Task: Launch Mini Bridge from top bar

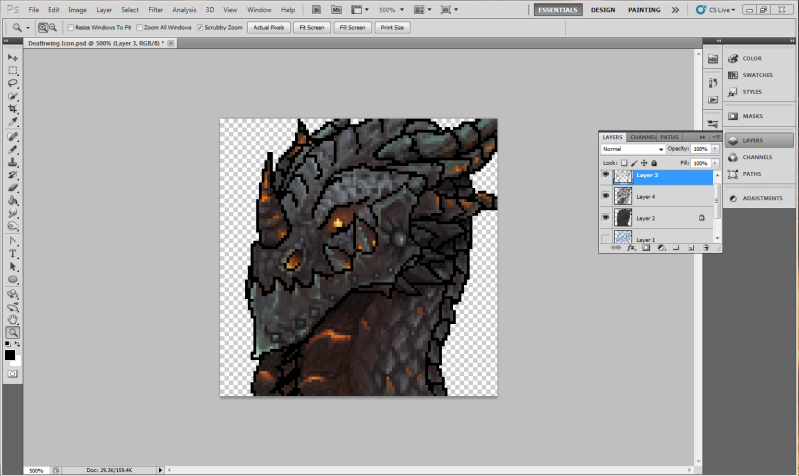Action: click(336, 10)
